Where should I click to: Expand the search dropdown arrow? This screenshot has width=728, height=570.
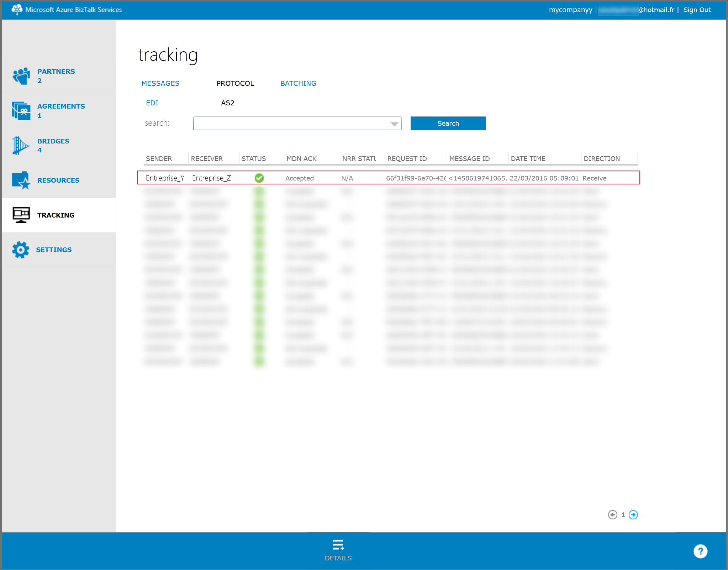pyautogui.click(x=394, y=124)
